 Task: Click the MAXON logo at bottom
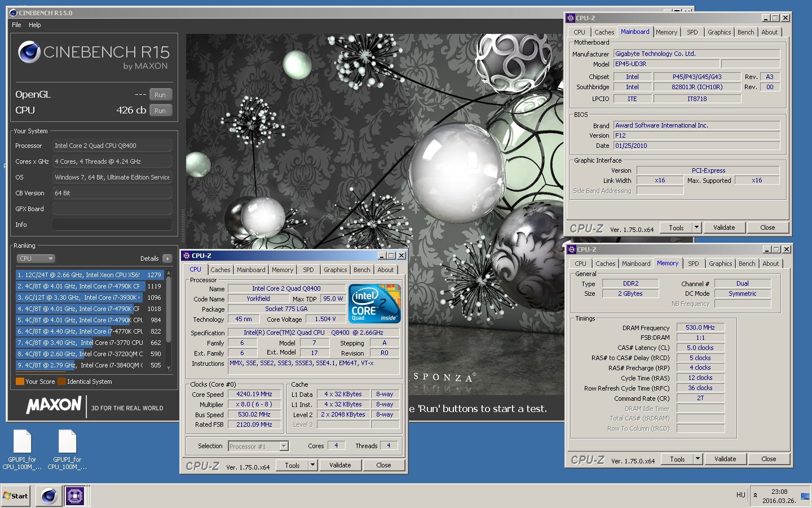54,405
